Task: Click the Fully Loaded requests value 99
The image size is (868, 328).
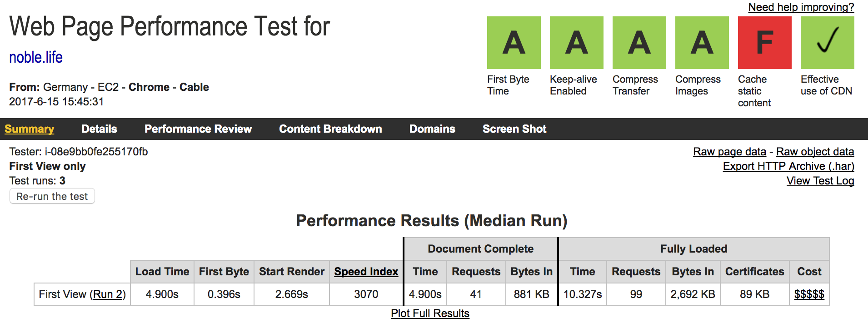Action: [636, 294]
